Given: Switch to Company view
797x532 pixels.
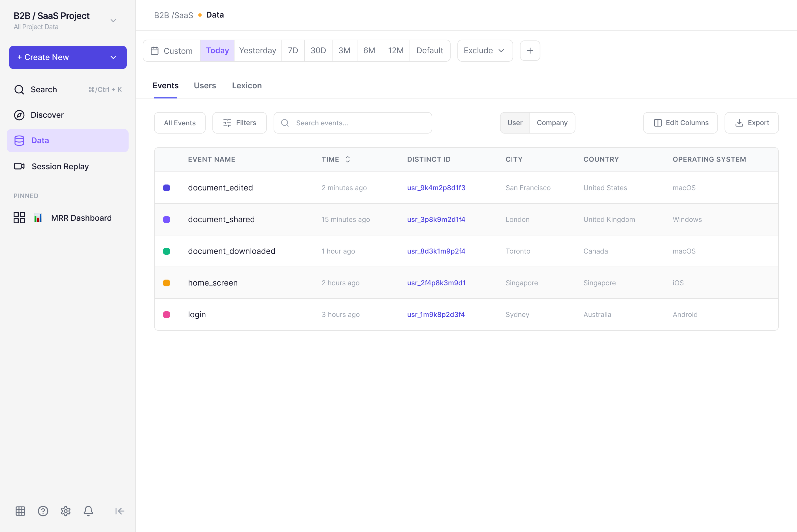Looking at the screenshot, I should click(552, 123).
